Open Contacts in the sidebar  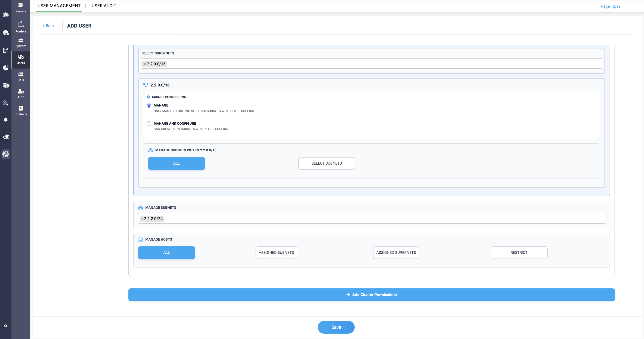click(21, 110)
